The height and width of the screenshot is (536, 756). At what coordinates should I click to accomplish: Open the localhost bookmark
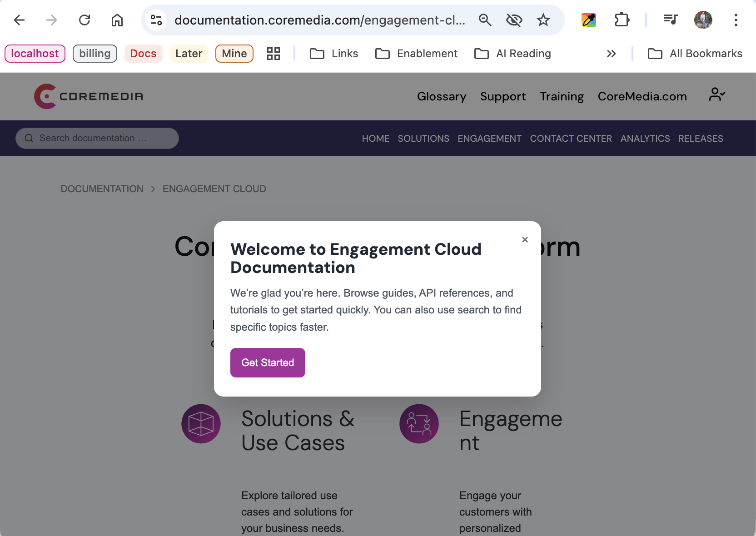pyautogui.click(x=35, y=54)
